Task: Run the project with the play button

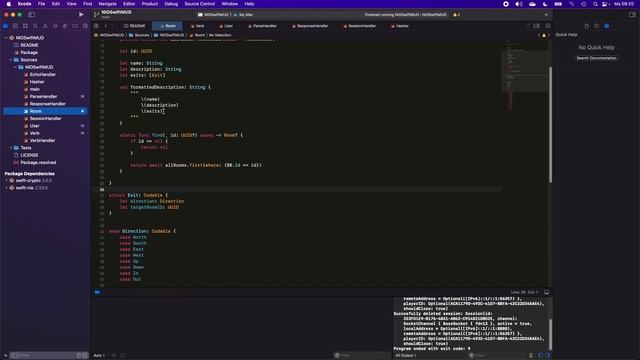Action: (81, 14)
